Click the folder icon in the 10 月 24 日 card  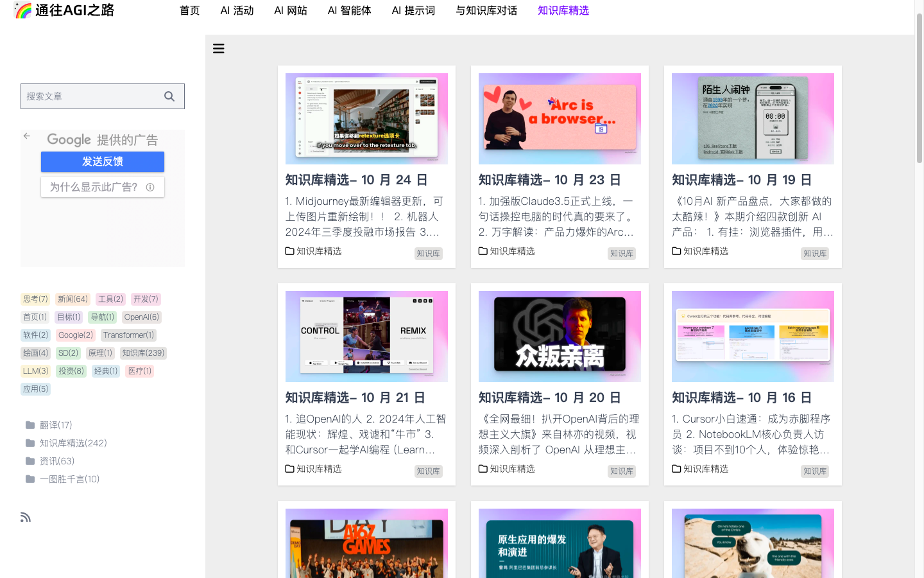pos(290,251)
